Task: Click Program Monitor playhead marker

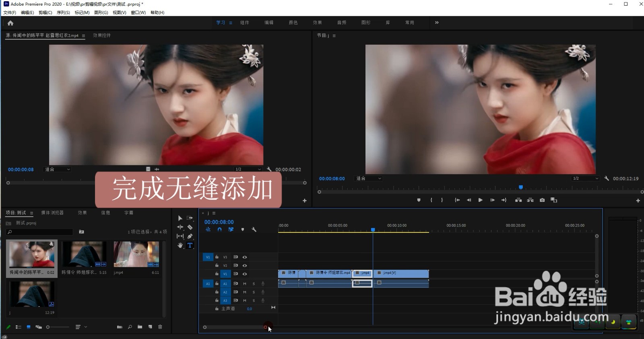Action: pyautogui.click(x=521, y=187)
